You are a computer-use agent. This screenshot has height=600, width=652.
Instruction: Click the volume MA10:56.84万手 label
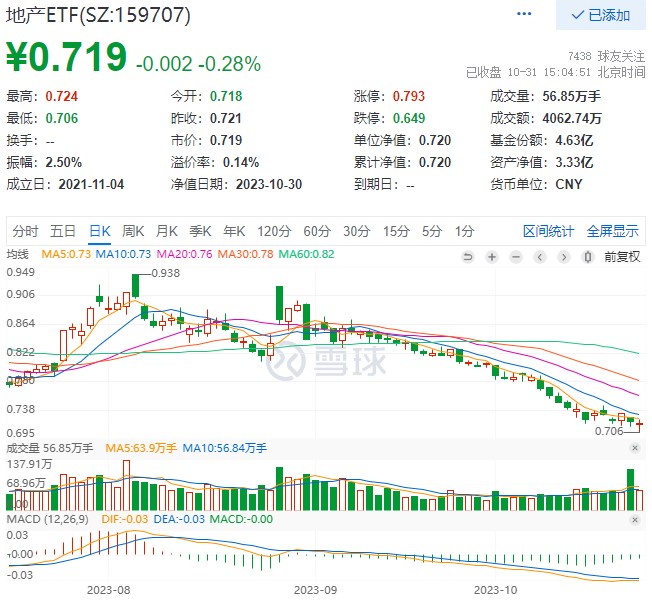225,448
